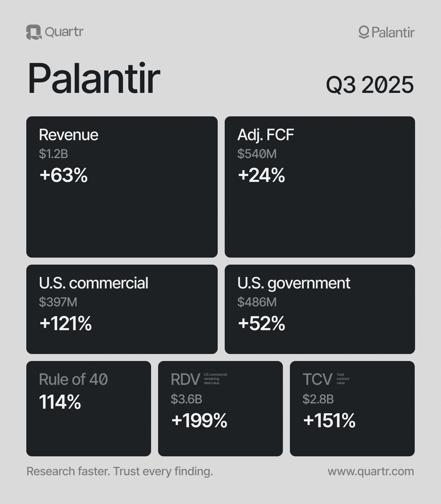Click the +121% U.S. commercial growth figure
The width and height of the screenshot is (441, 504).
pos(66,323)
